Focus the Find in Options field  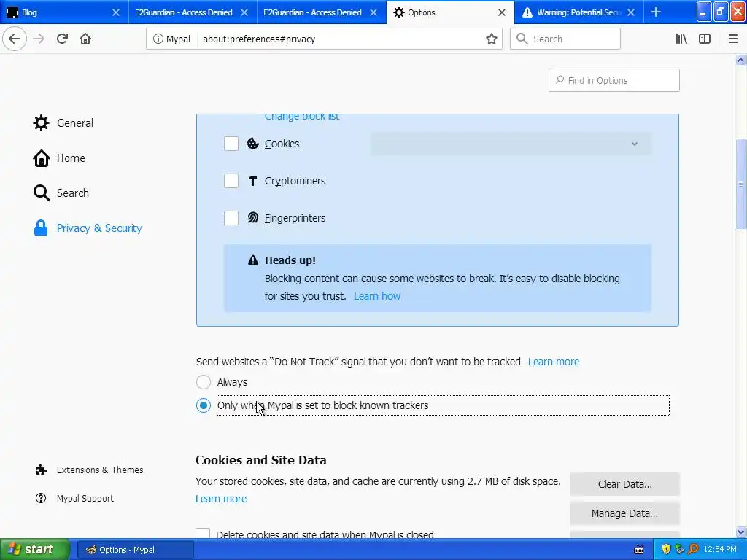[x=614, y=80]
